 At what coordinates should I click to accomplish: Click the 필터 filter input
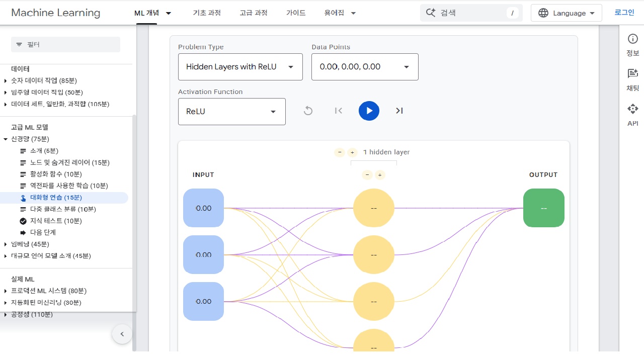click(65, 44)
